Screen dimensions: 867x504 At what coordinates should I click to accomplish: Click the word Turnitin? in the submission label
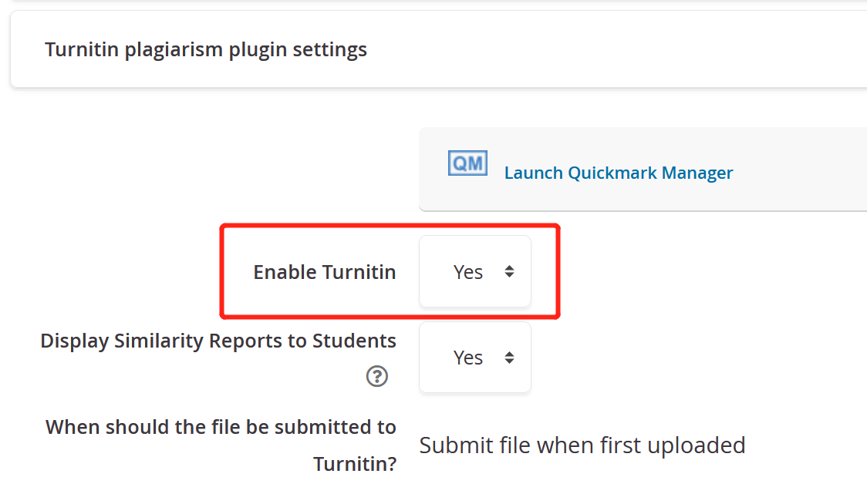(x=355, y=464)
